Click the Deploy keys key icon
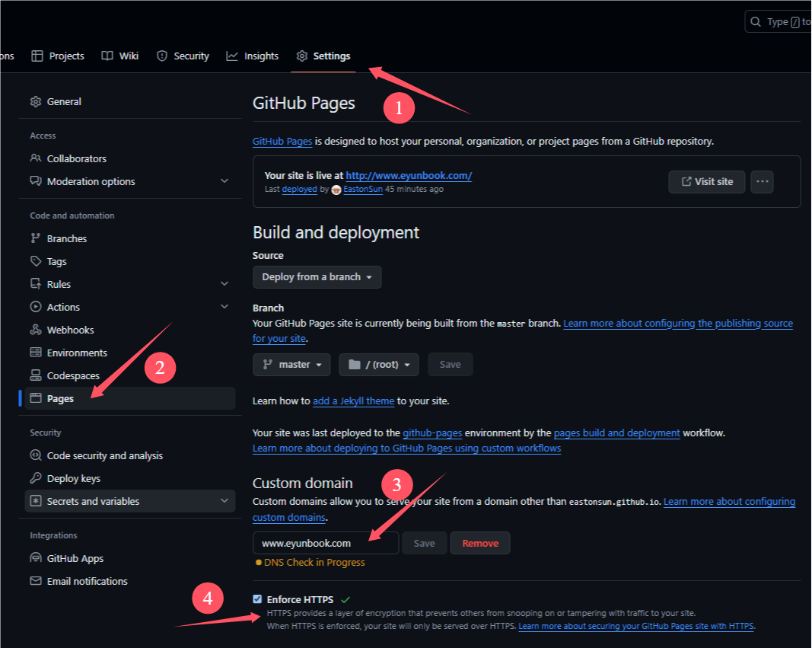Viewport: 812px width, 648px height. (x=35, y=478)
